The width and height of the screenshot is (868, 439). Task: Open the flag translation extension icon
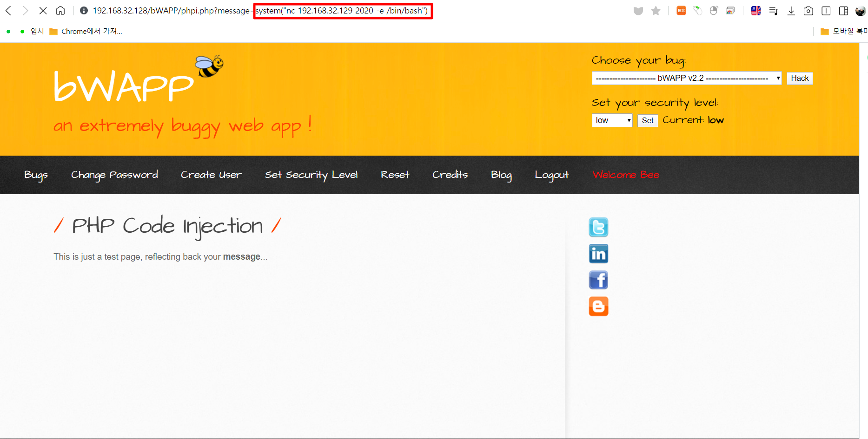coord(756,11)
